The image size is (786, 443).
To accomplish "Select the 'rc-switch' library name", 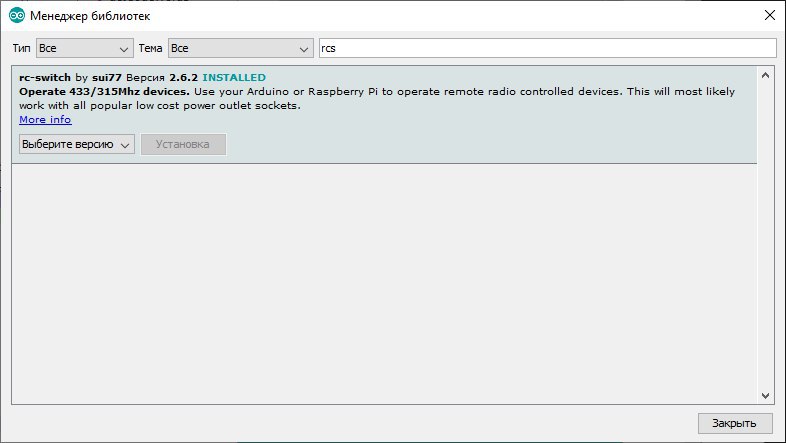I will click(x=45, y=78).
